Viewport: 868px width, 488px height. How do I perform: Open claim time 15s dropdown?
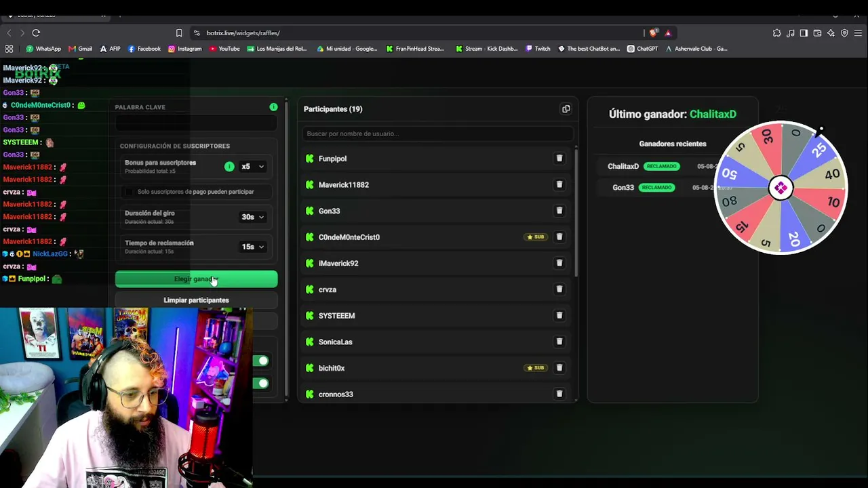click(x=253, y=247)
